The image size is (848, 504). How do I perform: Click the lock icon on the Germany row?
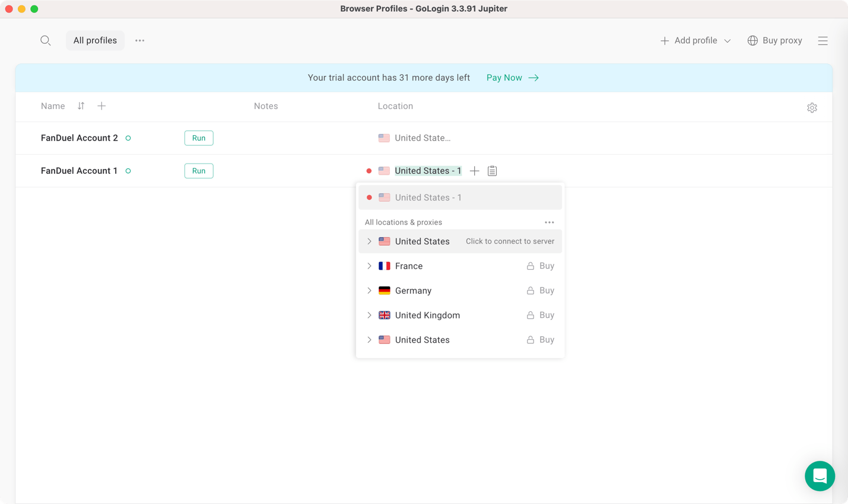pos(531,291)
